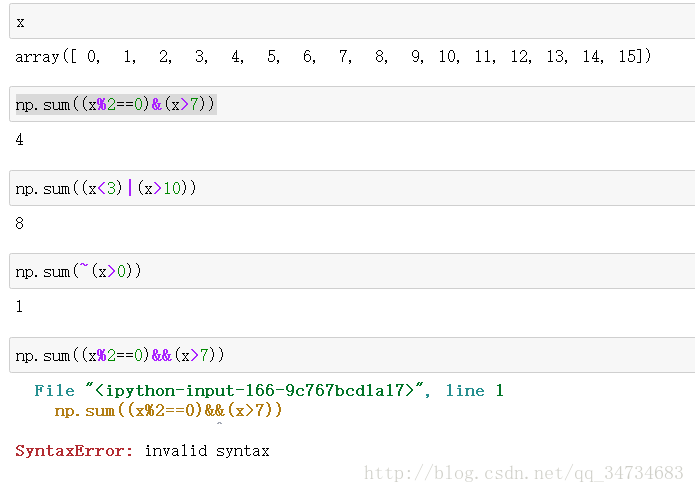Click the number 15 in the array output
Viewport: 695px width, 493px height.
(627, 56)
